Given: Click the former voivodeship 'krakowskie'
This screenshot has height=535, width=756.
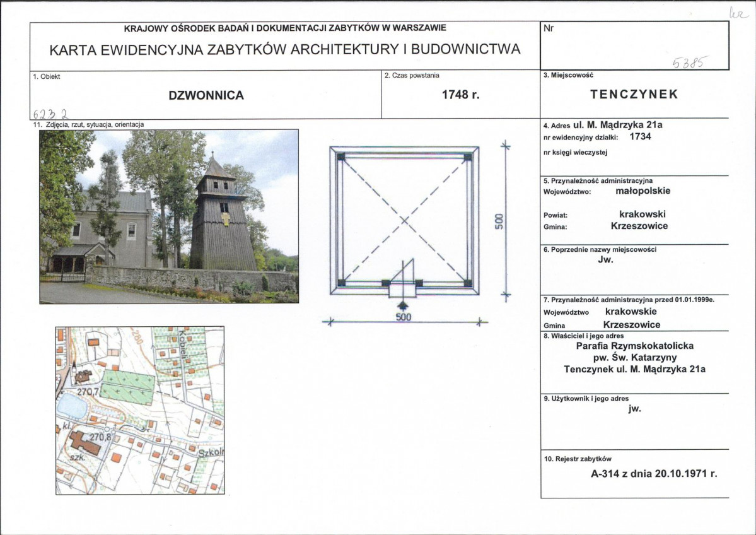Looking at the screenshot, I should point(631,312).
